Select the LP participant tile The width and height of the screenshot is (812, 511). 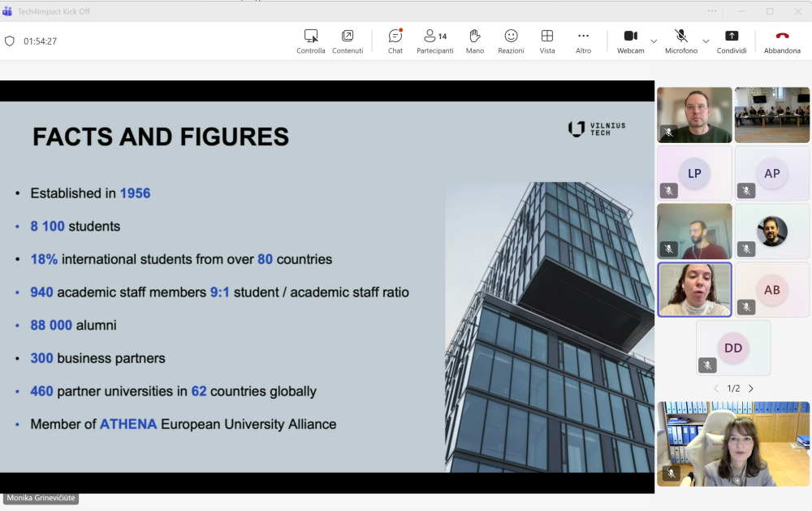[x=694, y=173]
